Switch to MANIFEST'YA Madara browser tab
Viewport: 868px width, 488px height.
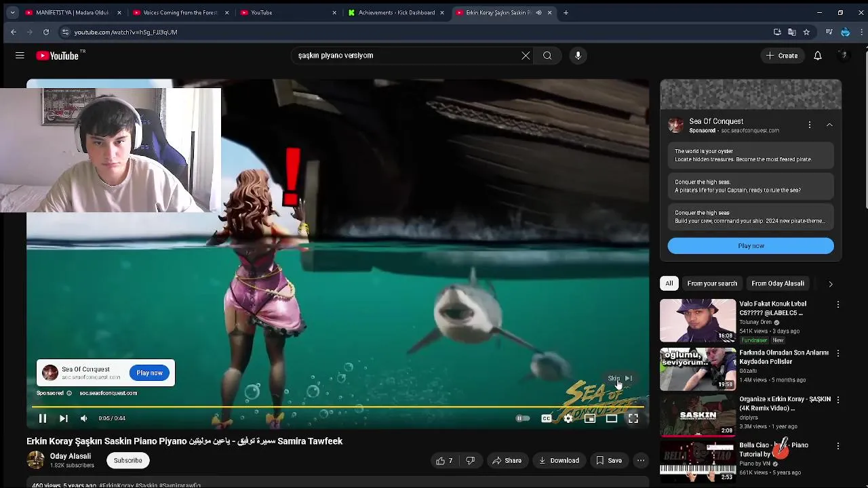point(72,12)
